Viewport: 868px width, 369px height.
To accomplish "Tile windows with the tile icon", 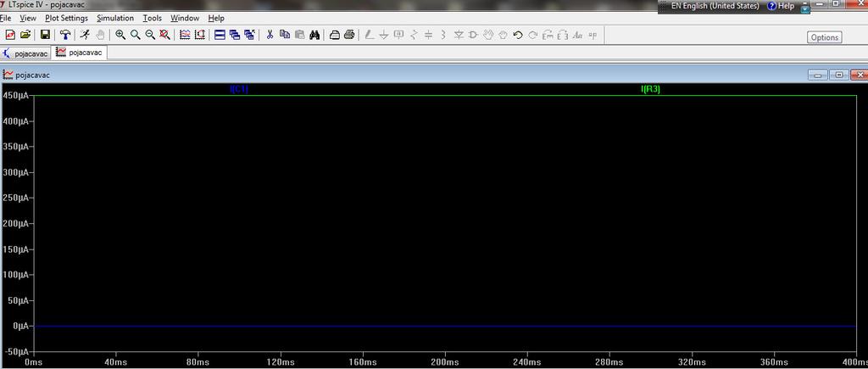I will (x=220, y=35).
